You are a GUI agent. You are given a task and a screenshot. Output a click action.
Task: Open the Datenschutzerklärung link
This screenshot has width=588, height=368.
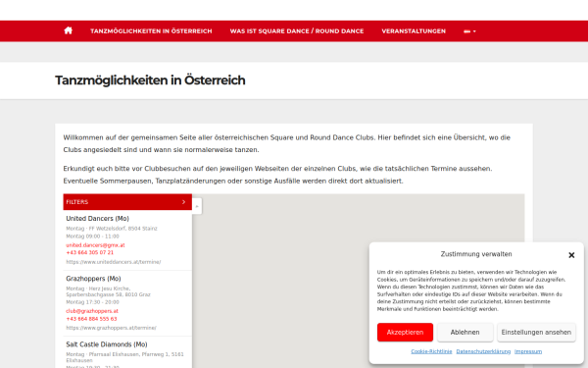pyautogui.click(x=483, y=351)
